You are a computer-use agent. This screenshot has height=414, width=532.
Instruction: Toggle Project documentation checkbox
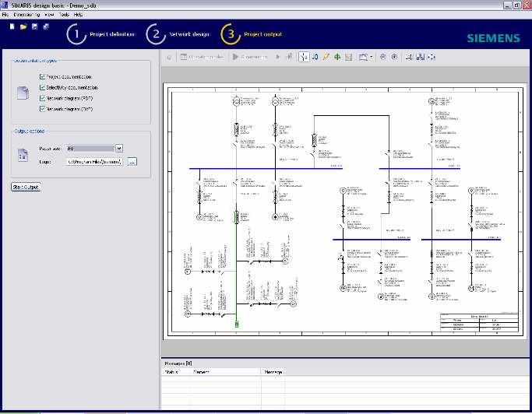[42, 76]
